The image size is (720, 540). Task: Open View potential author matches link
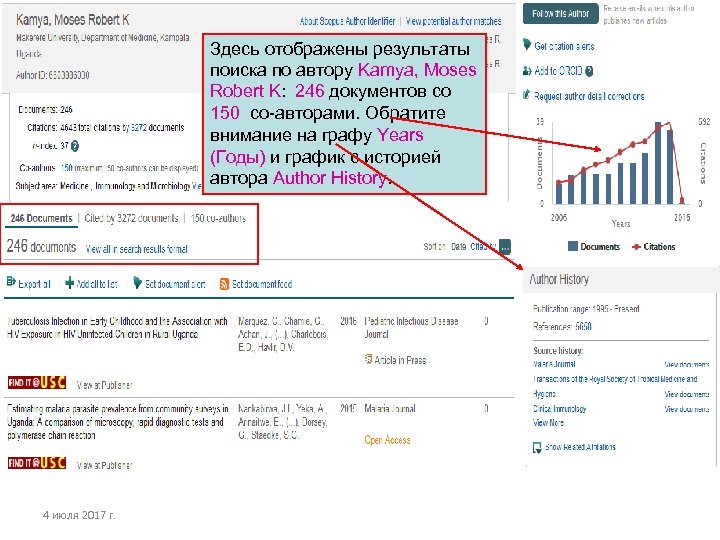tap(453, 21)
